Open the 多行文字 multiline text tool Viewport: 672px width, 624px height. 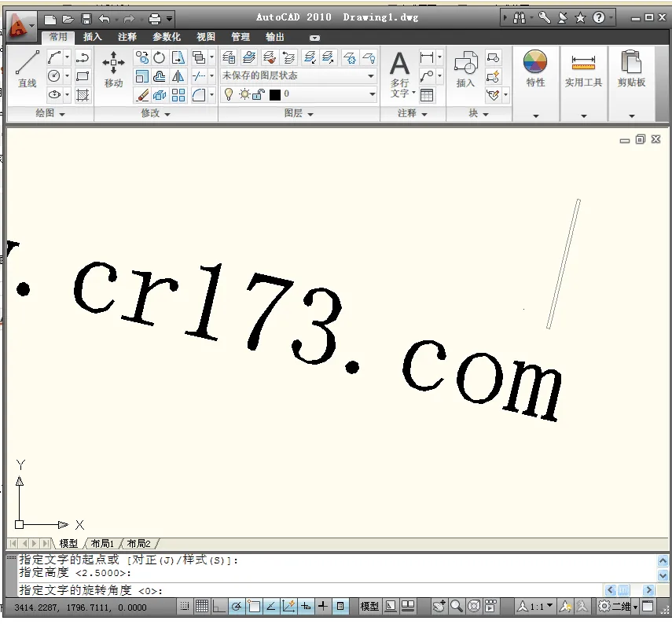click(400, 74)
